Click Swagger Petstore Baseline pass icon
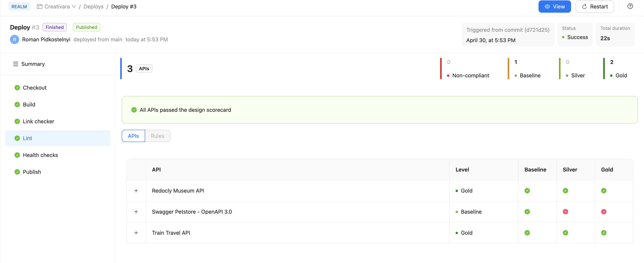The height and width of the screenshot is (263, 644). pos(527,212)
